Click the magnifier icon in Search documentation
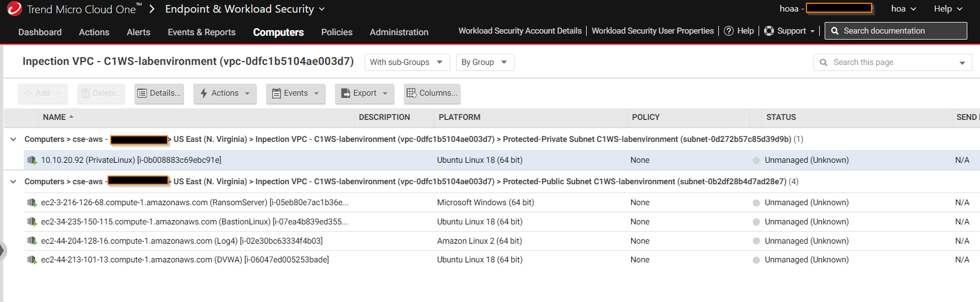This screenshot has width=980, height=302. tap(834, 31)
